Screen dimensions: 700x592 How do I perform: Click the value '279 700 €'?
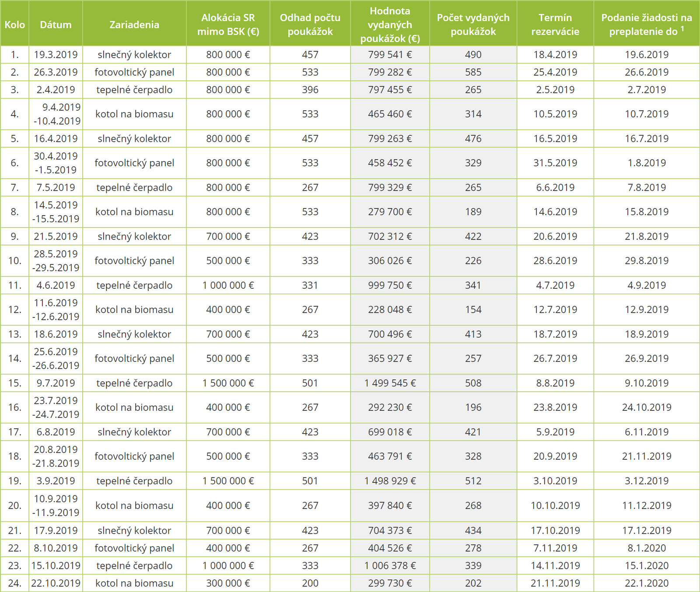point(390,212)
